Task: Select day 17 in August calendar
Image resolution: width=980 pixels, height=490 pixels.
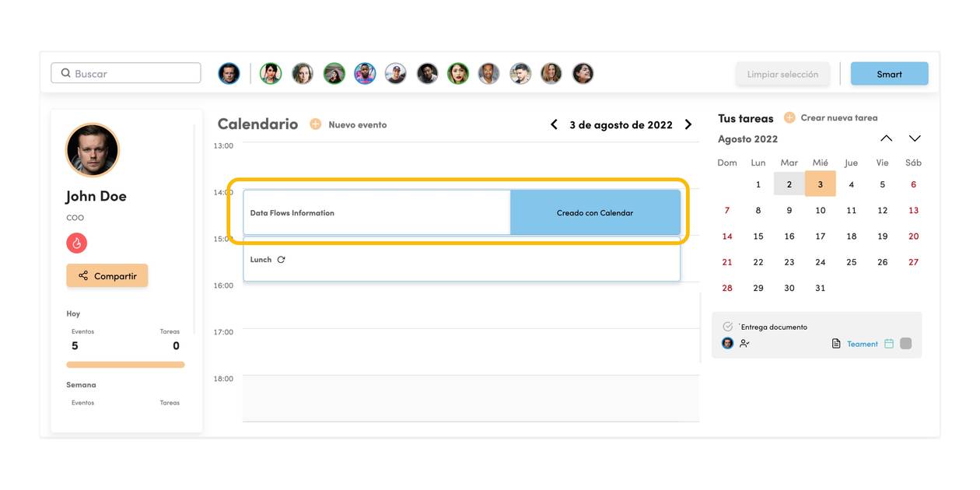Action: click(820, 236)
